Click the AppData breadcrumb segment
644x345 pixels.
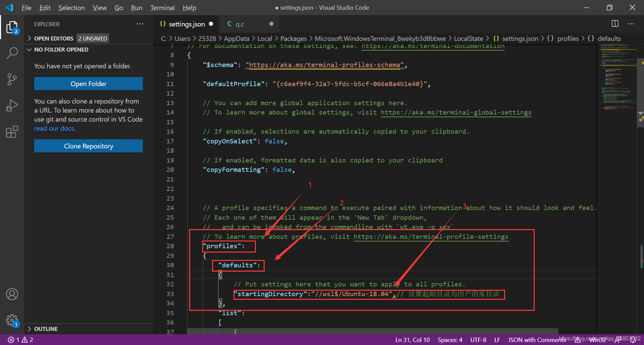point(236,39)
